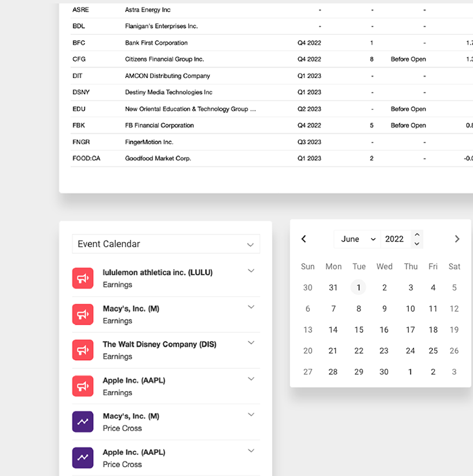Open the Event Calendar dropdown
473x476 pixels.
166,244
